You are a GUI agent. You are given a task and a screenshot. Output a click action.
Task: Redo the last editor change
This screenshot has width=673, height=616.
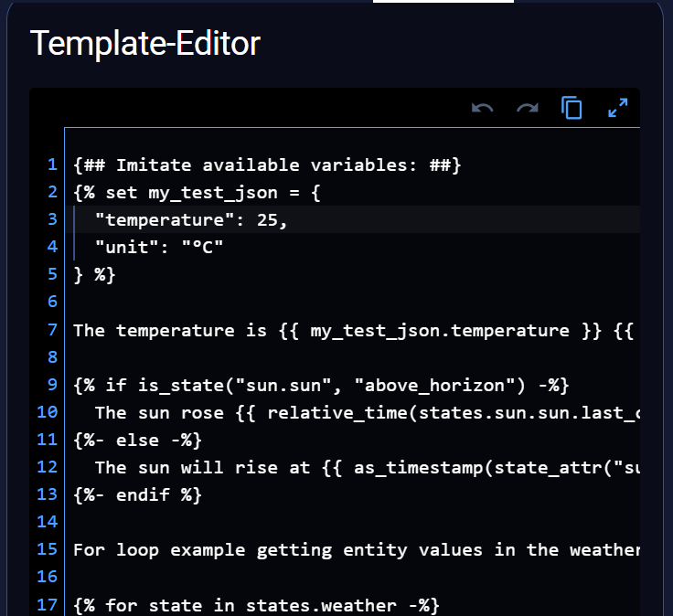[x=528, y=108]
